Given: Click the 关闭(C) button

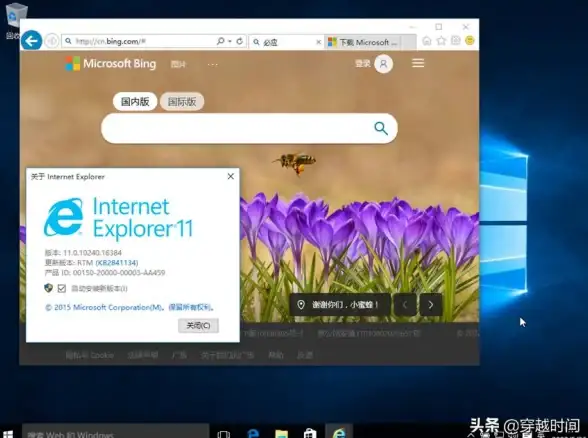Looking at the screenshot, I should (x=198, y=326).
